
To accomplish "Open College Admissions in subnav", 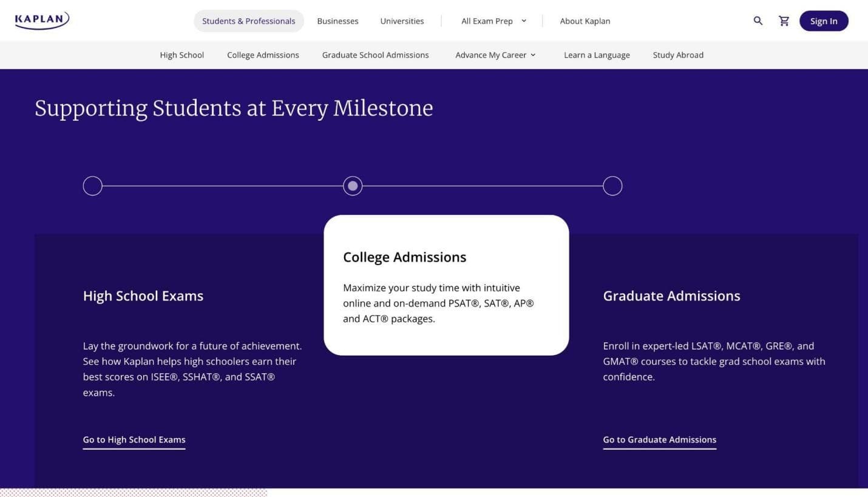I will 263,55.
